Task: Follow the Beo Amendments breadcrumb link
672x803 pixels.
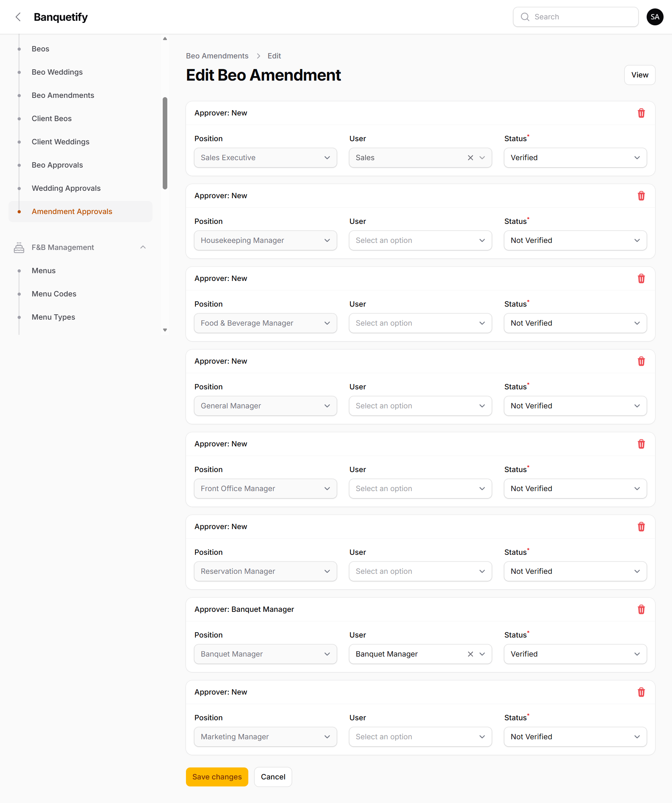Action: 217,56
